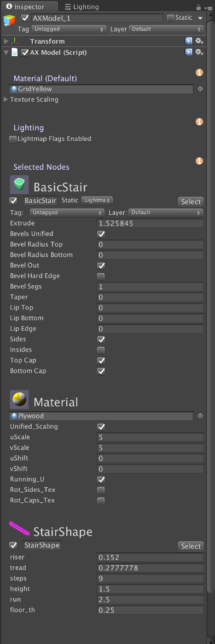Click the BasicStair node name field

click(41, 201)
